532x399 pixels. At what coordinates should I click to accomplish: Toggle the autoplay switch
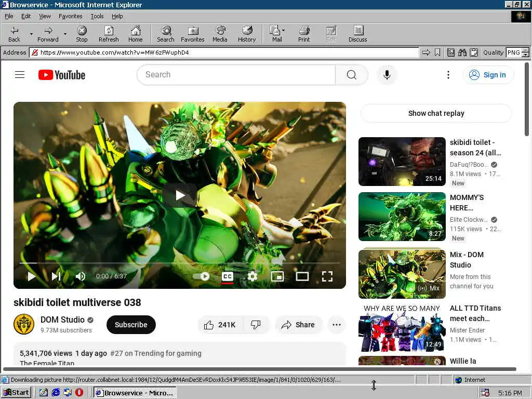202,276
